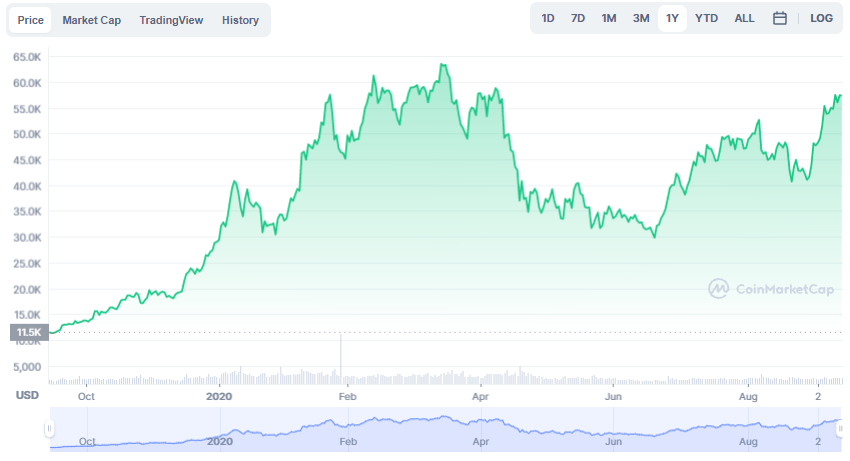
Task: Open the Market Cap tab
Action: click(x=92, y=20)
